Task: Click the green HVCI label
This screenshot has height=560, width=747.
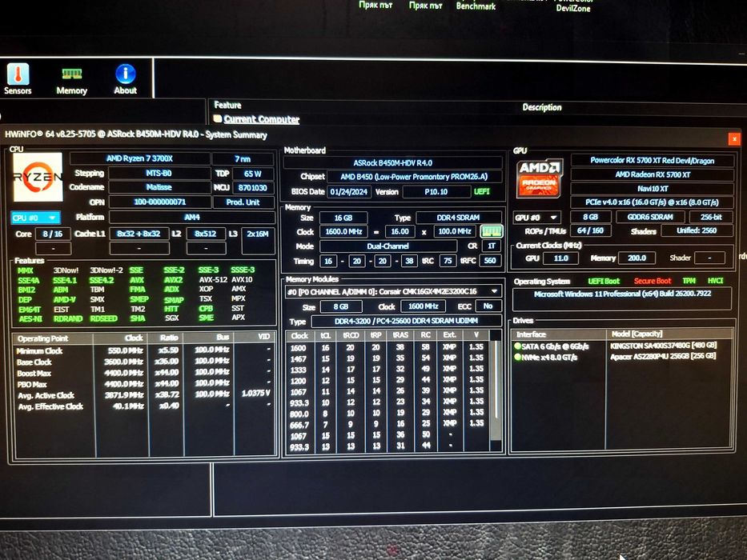Action: coord(716,281)
